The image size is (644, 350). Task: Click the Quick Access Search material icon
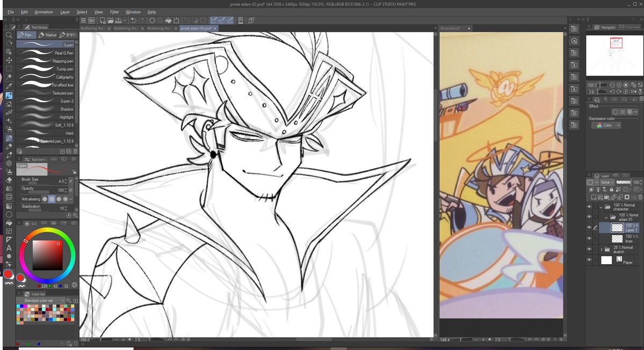(575, 41)
